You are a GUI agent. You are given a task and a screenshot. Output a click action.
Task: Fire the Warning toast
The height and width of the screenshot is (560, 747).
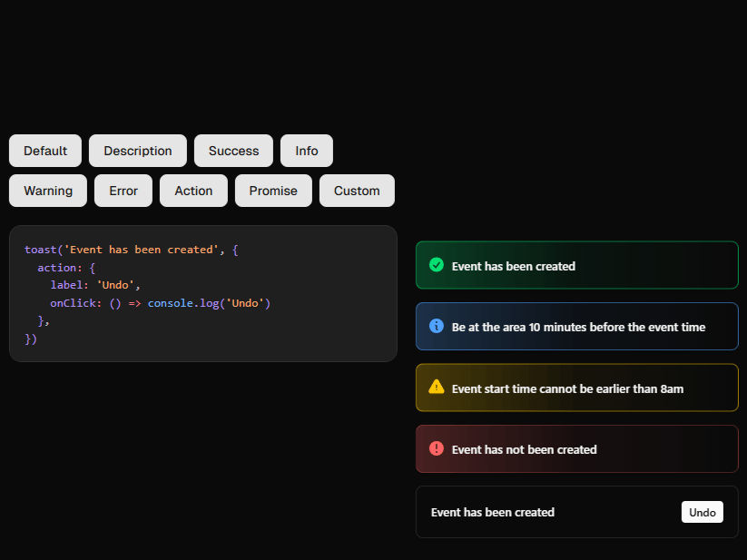(x=48, y=191)
